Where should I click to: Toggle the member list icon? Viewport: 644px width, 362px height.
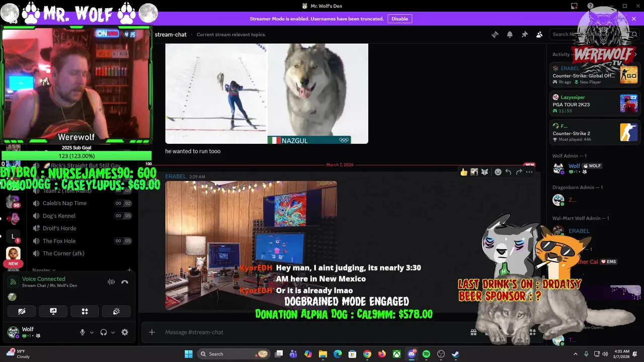539,34
